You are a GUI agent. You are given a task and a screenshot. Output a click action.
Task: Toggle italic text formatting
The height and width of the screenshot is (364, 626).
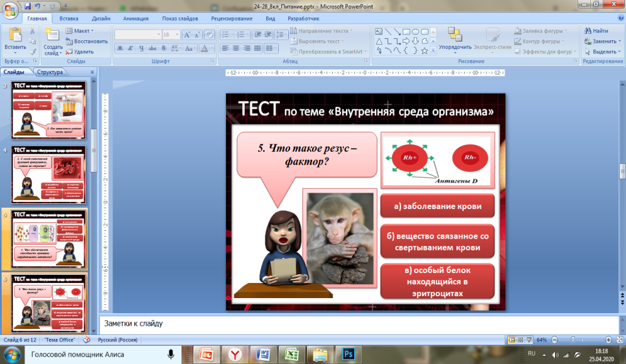(x=131, y=48)
